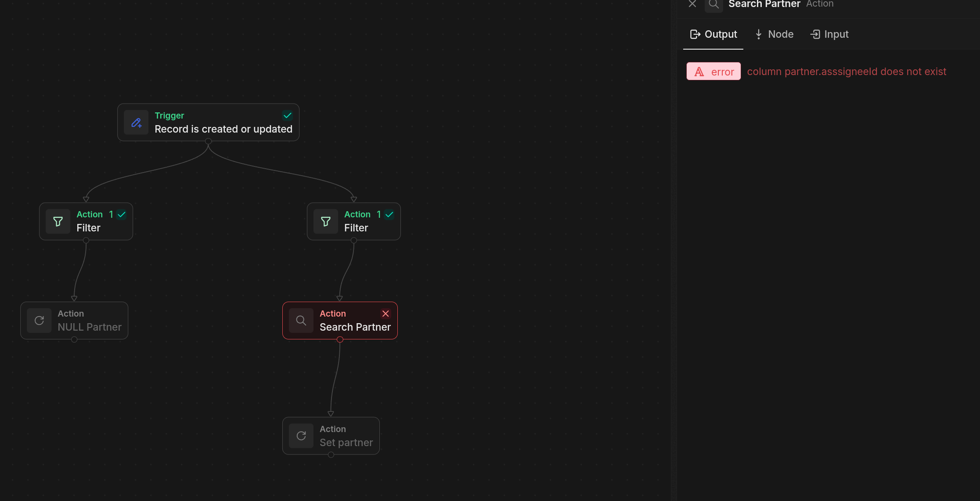Click the error message text about column
The image size is (980, 501).
point(847,72)
